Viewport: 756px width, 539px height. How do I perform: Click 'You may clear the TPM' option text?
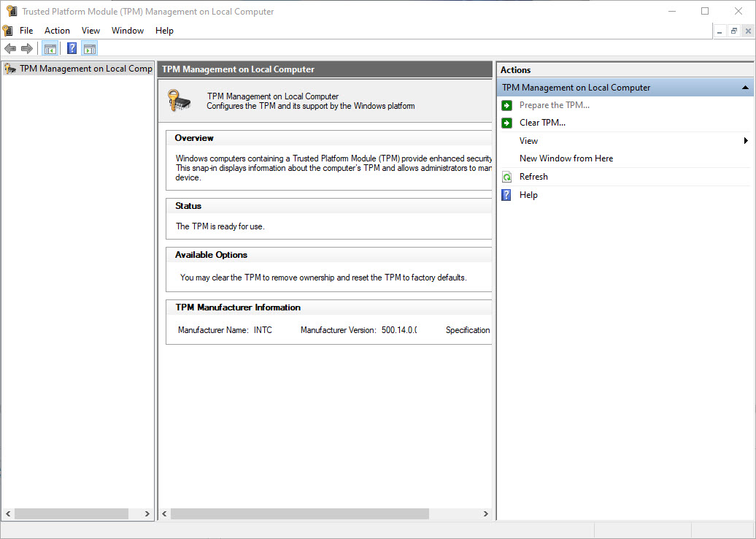click(323, 278)
